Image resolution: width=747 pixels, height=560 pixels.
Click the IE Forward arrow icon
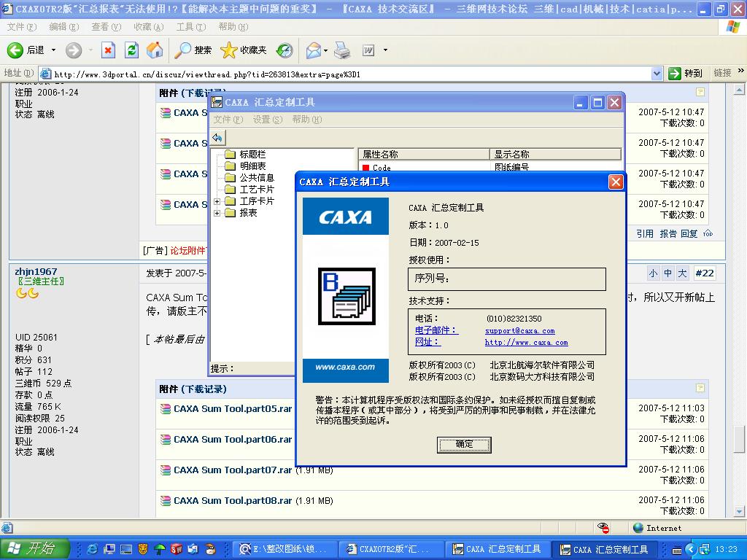click(x=74, y=50)
